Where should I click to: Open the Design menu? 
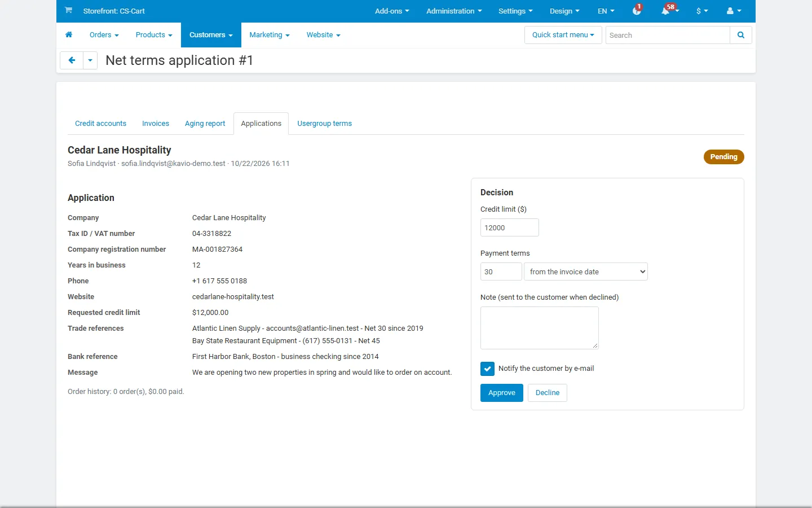(x=564, y=11)
